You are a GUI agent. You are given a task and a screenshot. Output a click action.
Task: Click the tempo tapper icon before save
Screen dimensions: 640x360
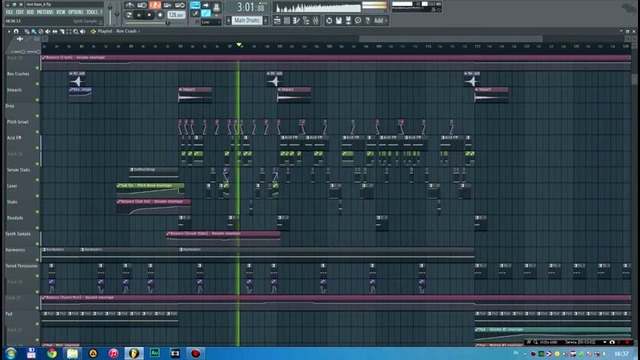coord(329,20)
